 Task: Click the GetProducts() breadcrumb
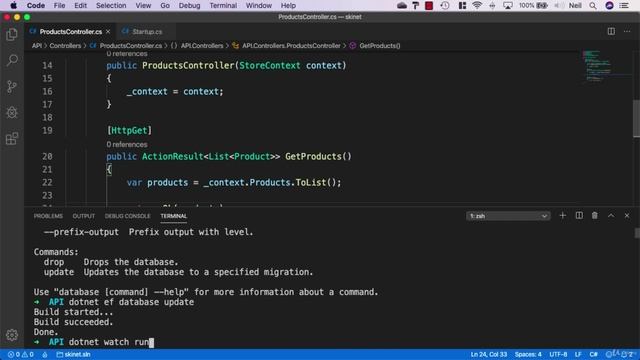tap(380, 46)
